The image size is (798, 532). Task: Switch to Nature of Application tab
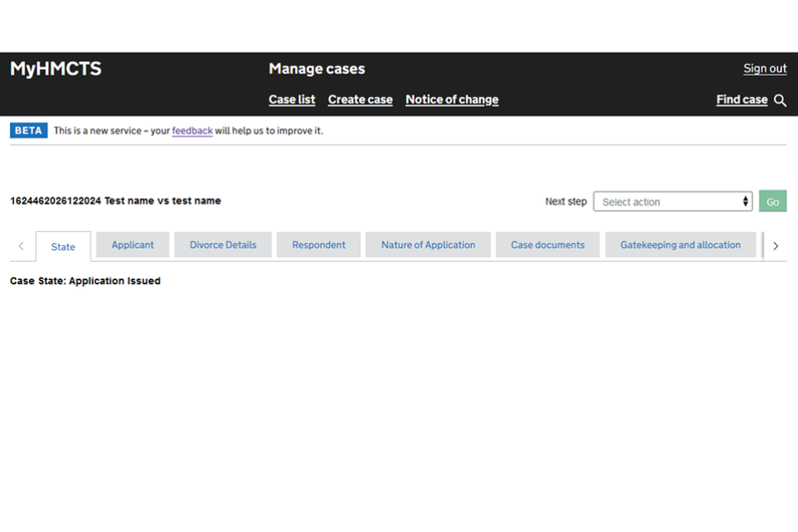point(428,245)
